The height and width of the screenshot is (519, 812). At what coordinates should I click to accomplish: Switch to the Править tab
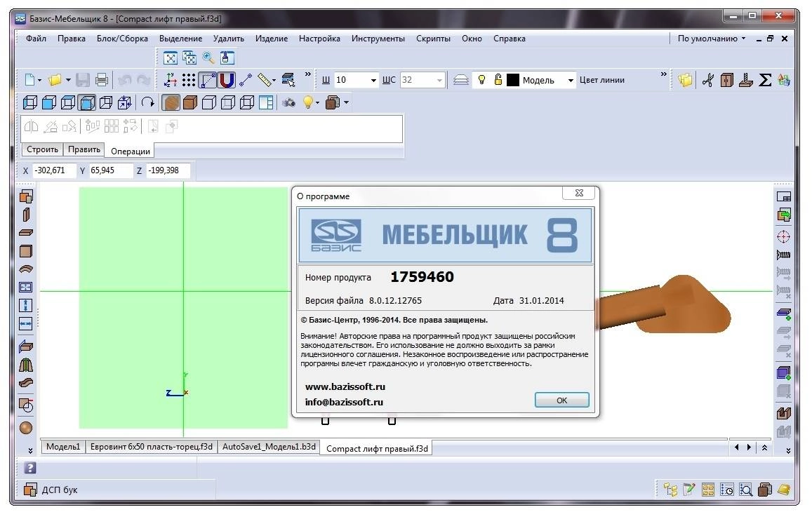coord(84,149)
